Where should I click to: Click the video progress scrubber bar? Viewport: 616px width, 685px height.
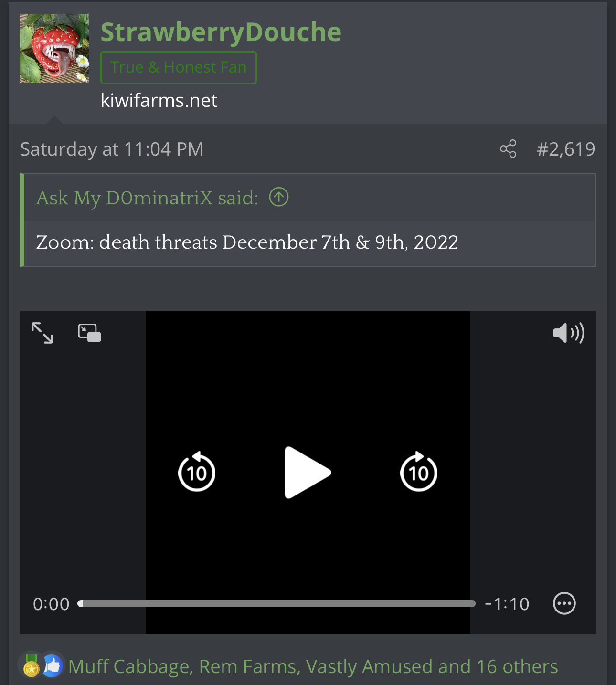click(277, 604)
